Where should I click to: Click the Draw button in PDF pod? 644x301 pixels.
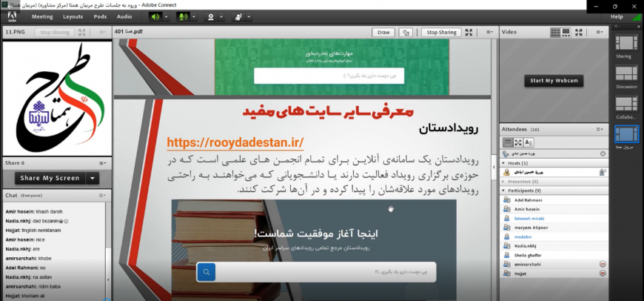383,33
